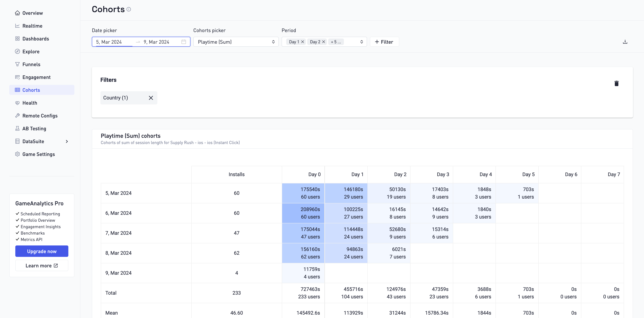644x318 pixels.
Task: Click the Game Settings gear icon
Action: tap(17, 154)
